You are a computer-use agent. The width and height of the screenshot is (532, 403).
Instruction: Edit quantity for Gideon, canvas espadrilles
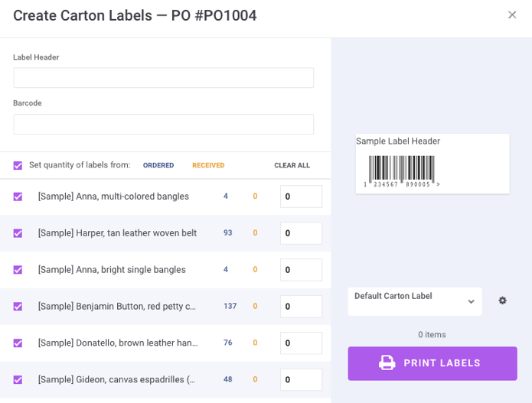301,379
